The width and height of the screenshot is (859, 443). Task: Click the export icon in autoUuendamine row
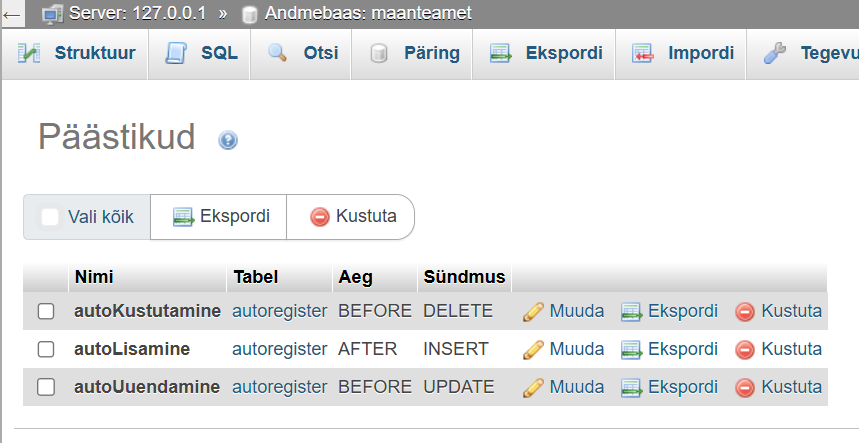(631, 388)
